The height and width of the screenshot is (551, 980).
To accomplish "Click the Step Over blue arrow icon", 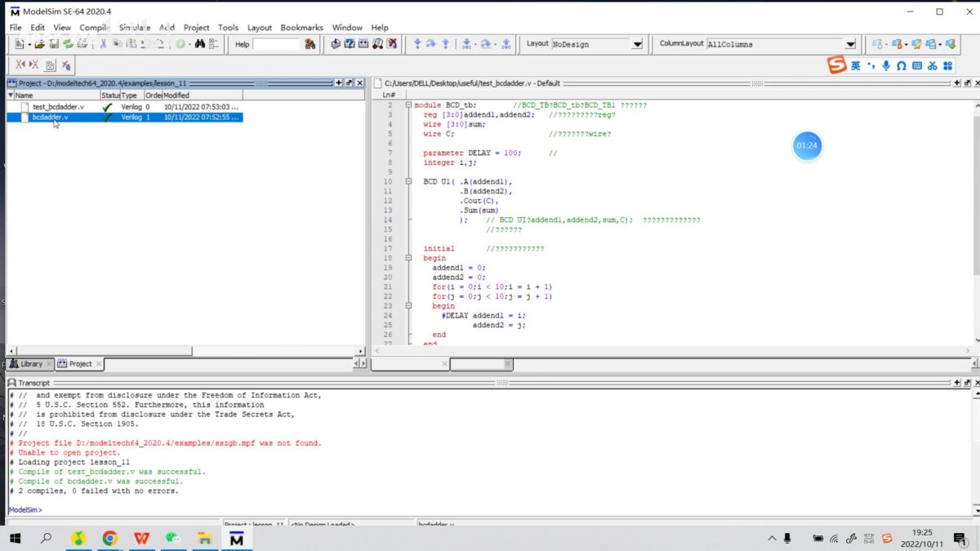I will (431, 44).
